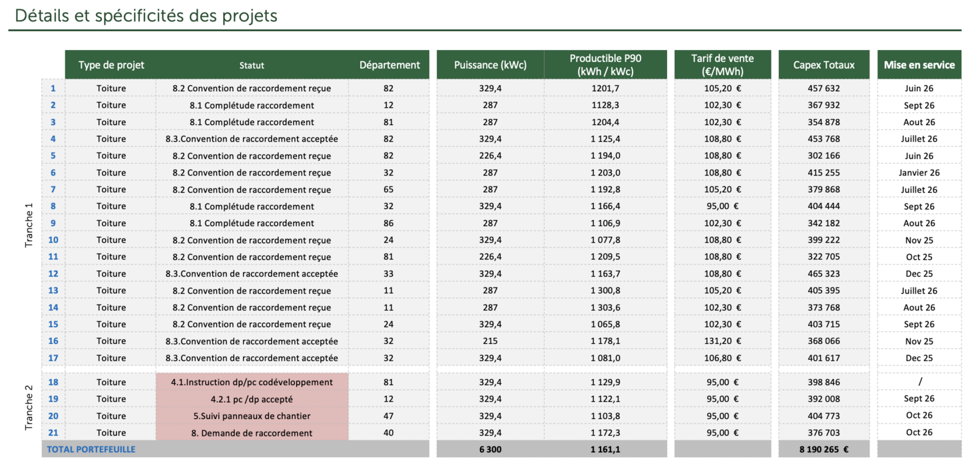
Task: Click 'Janvier 26' commissioning date
Action: click(919, 172)
